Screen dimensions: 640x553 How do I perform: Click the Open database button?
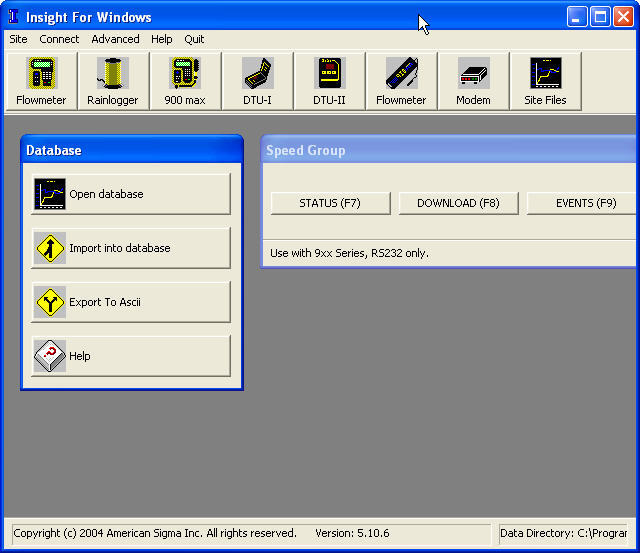[131, 194]
